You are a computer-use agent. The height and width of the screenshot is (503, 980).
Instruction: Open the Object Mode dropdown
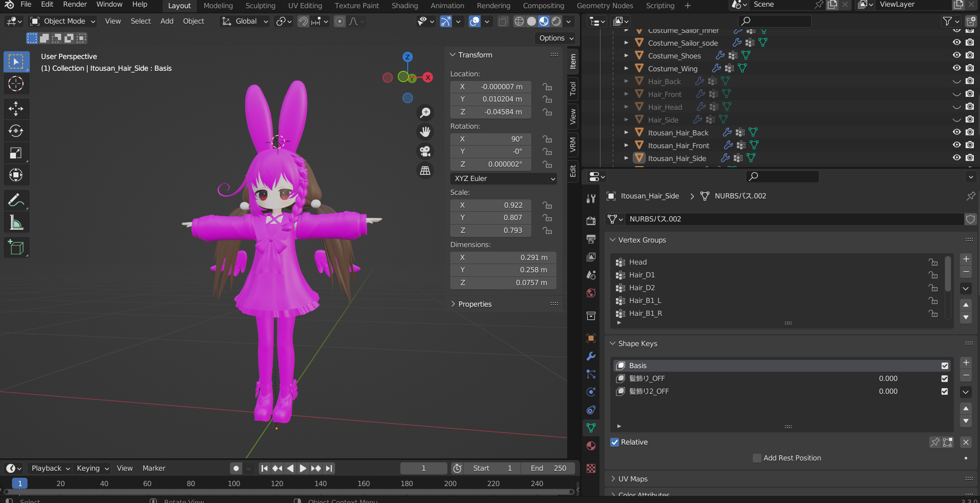[x=63, y=21]
